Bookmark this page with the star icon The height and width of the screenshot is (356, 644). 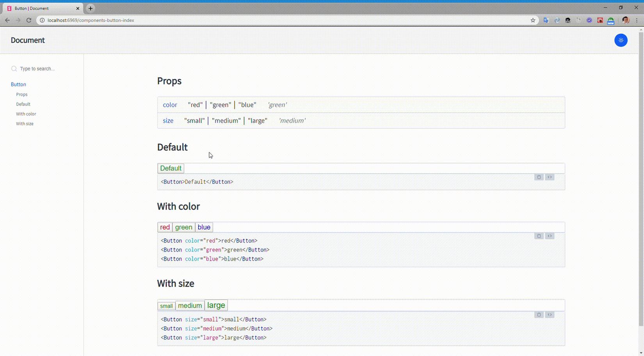(x=533, y=20)
